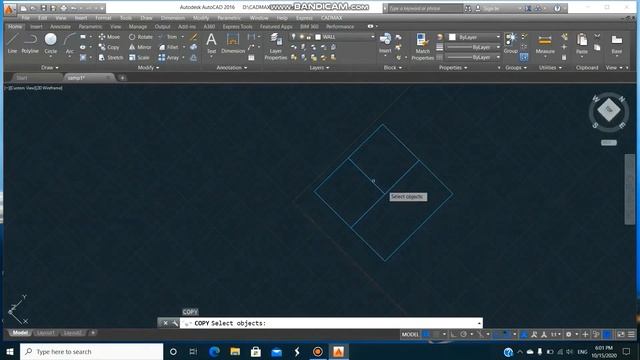Viewport: 640px width, 360px height.
Task: Select the Line tool
Action: pos(12,43)
